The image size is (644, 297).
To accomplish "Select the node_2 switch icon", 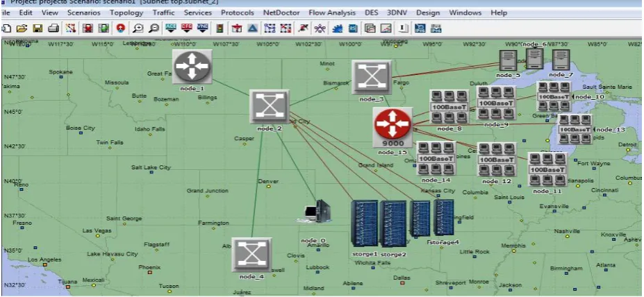I will tap(270, 107).
